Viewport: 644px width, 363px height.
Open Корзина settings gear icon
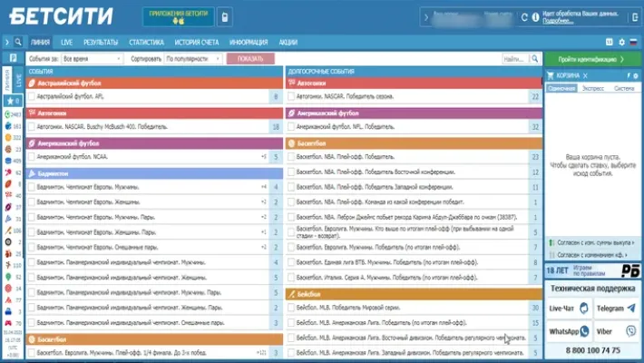click(x=636, y=75)
